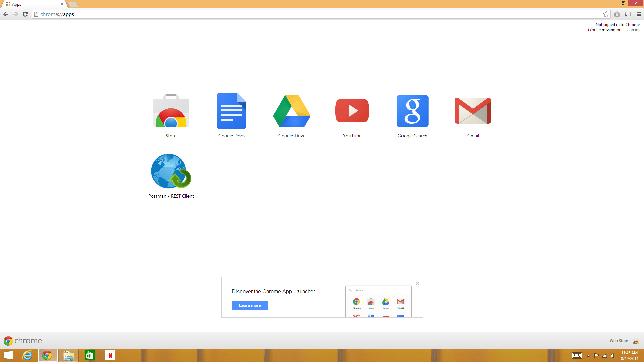Launch the Google Docs app
This screenshot has width=644, height=362.
click(x=231, y=111)
